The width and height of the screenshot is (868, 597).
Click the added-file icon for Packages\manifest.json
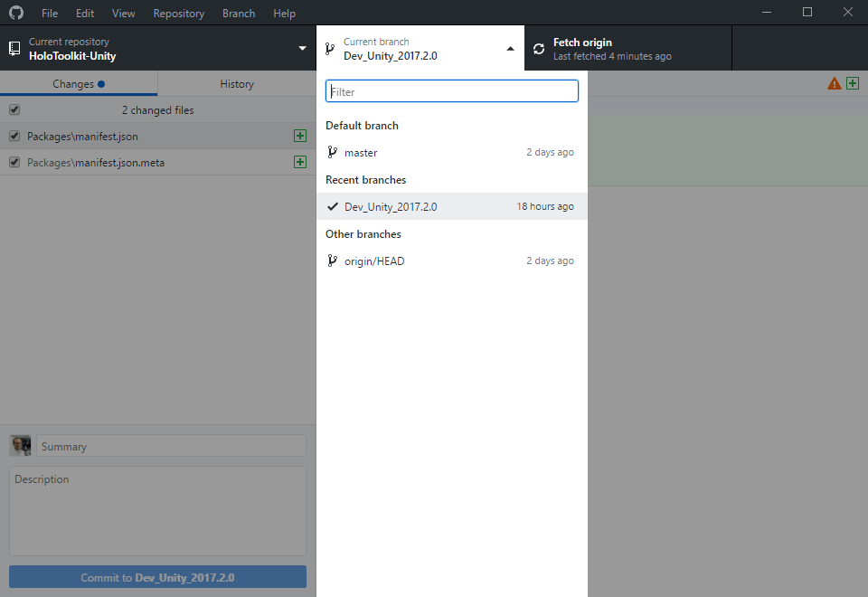300,136
